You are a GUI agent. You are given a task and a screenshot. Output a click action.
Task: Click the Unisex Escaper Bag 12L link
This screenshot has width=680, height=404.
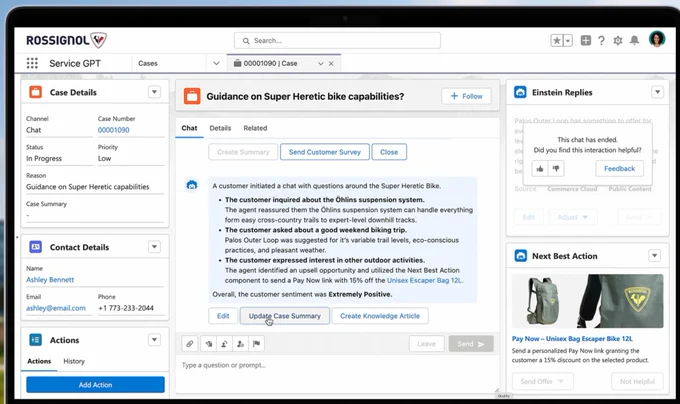tap(425, 280)
